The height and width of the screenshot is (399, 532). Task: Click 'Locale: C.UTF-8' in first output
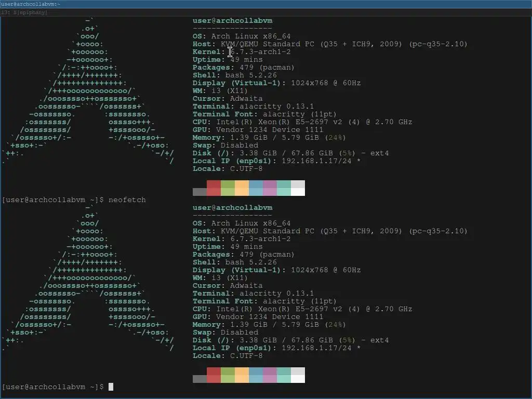228,169
